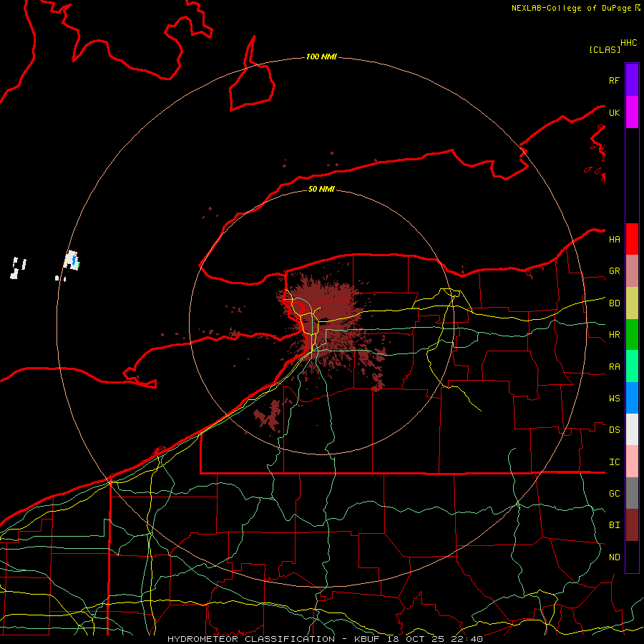Click the RF purple legend swatch
The height and width of the screenshot is (644, 644).
[632, 80]
